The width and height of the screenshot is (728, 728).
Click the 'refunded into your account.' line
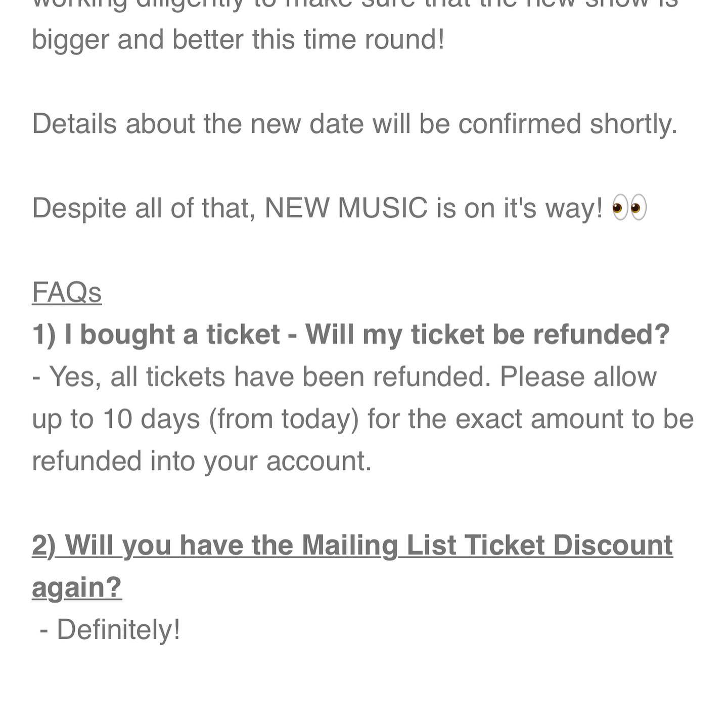(202, 461)
